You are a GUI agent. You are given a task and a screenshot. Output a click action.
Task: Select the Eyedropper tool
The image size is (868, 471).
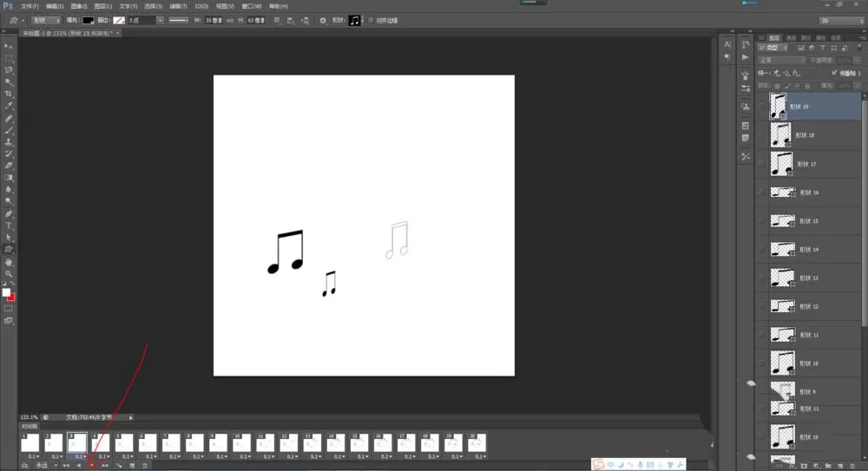pos(9,106)
